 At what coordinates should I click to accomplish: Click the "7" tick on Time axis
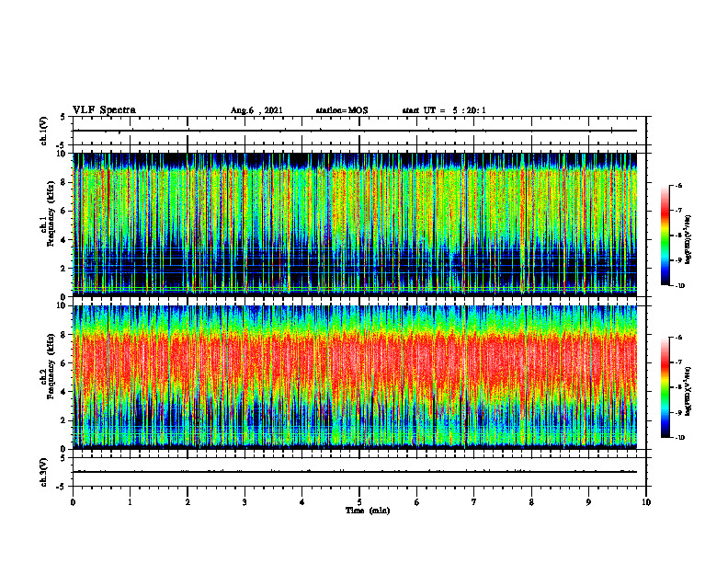[x=474, y=501]
